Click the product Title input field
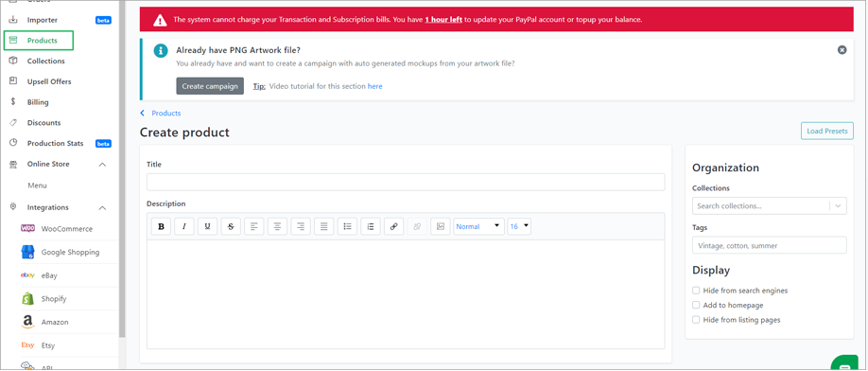 pyautogui.click(x=406, y=182)
